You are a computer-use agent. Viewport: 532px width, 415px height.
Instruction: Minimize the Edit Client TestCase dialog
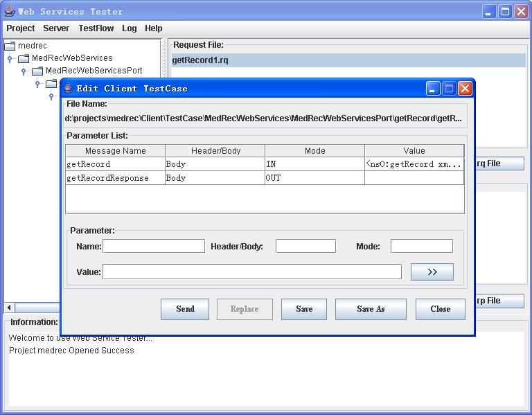(433, 89)
